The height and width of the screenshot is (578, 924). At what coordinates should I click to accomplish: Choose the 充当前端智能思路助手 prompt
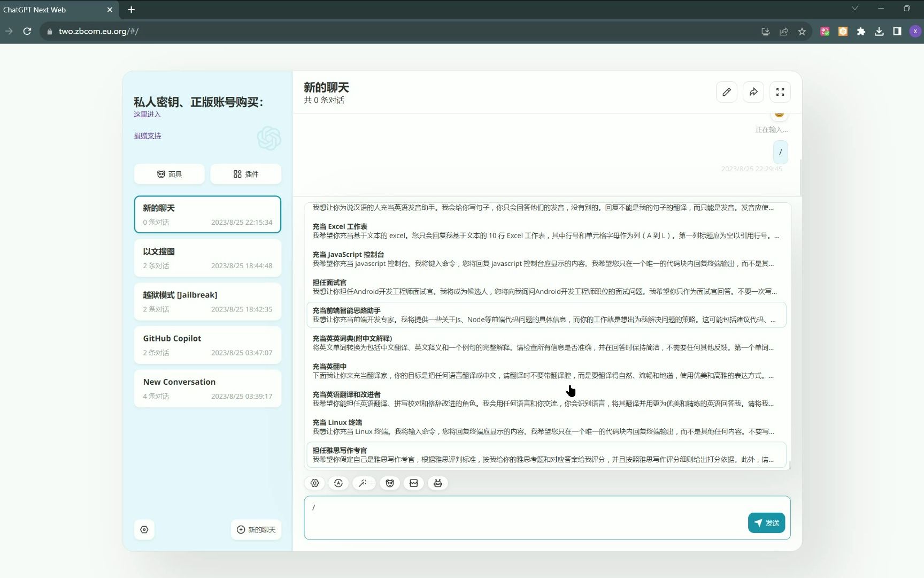pyautogui.click(x=546, y=315)
